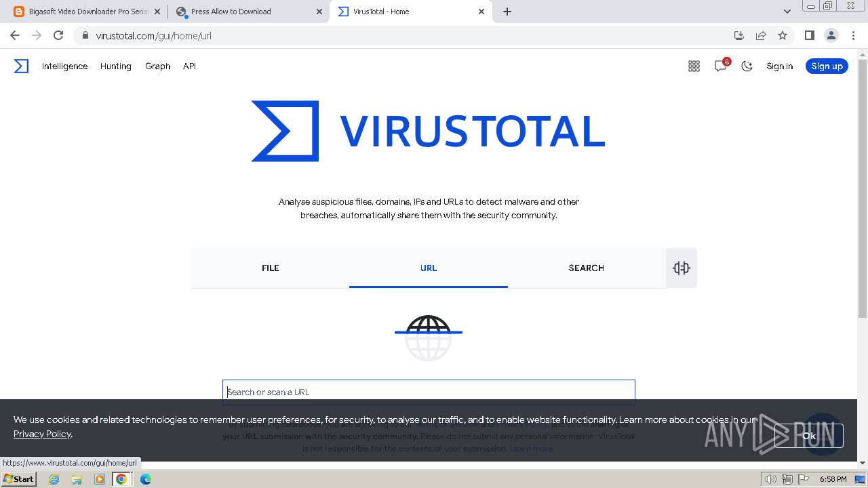Click the Sign up button
Screen dimensions: 868x488
[827, 66]
